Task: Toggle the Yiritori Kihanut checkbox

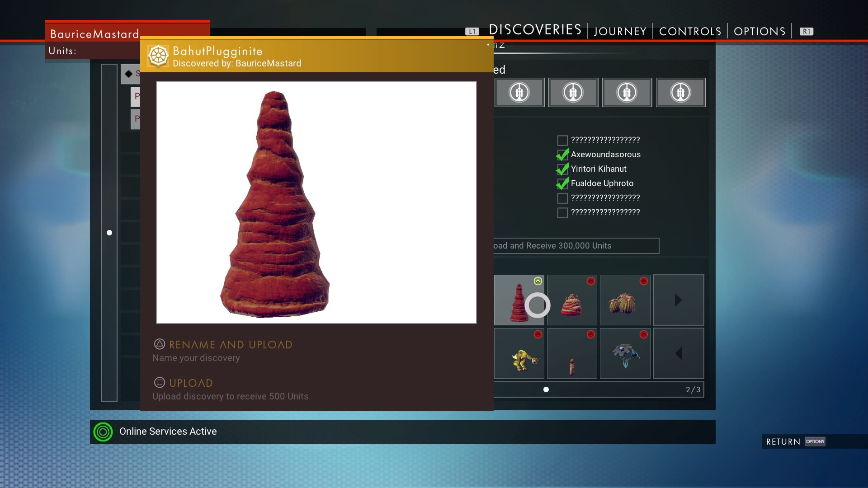Action: click(562, 169)
